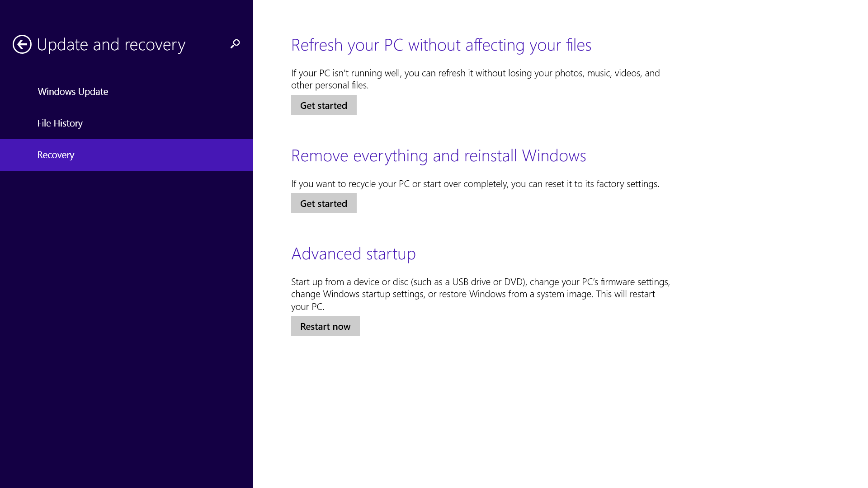Click the Update and recovery title
Viewport: 868px width, 488px height.
[x=111, y=45]
